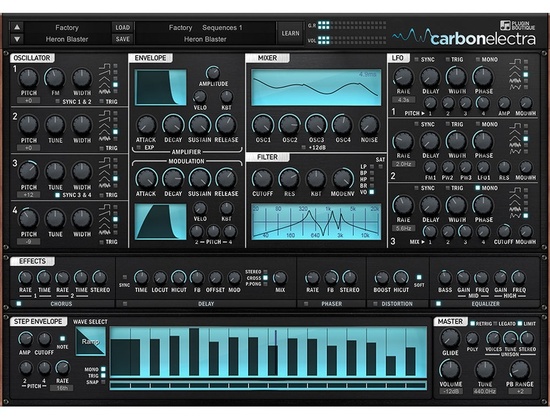
Task: Click the Oscillator 1 PITCH knob
Action: 28,78
